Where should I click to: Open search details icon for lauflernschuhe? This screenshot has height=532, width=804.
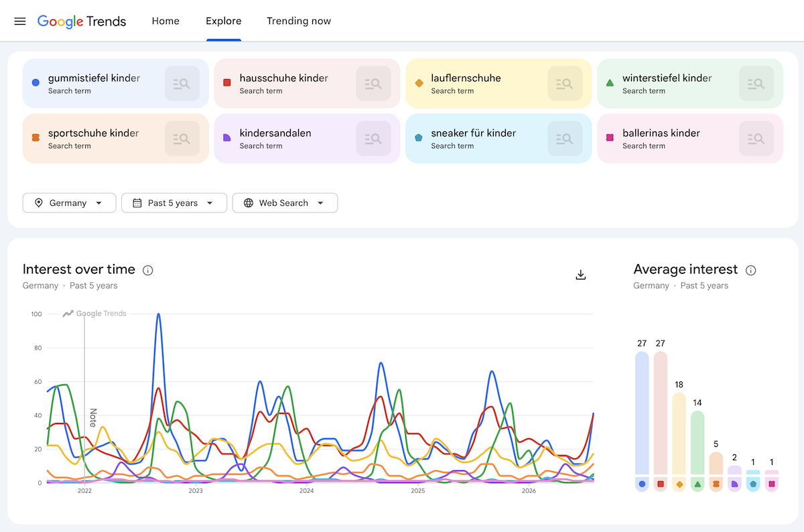[x=565, y=84]
